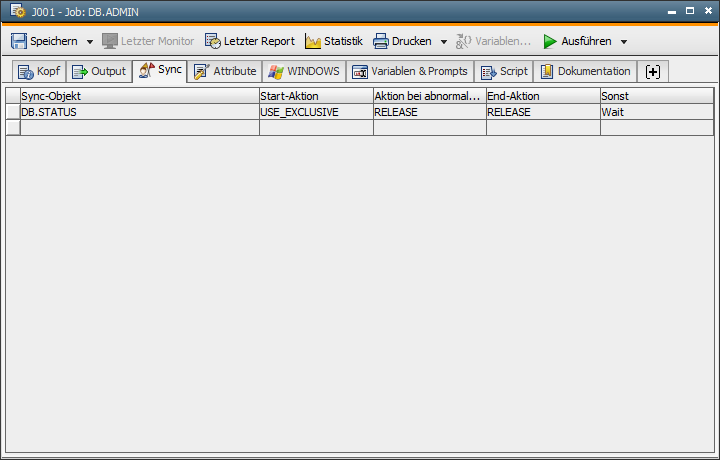Open the Attribute tab
This screenshot has width=720, height=460.
(224, 71)
